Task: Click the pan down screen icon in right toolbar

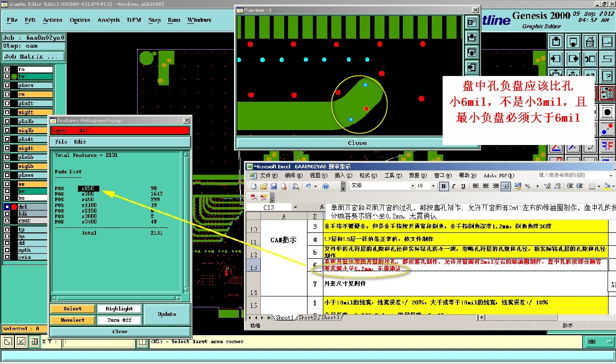Action: tap(573, 42)
